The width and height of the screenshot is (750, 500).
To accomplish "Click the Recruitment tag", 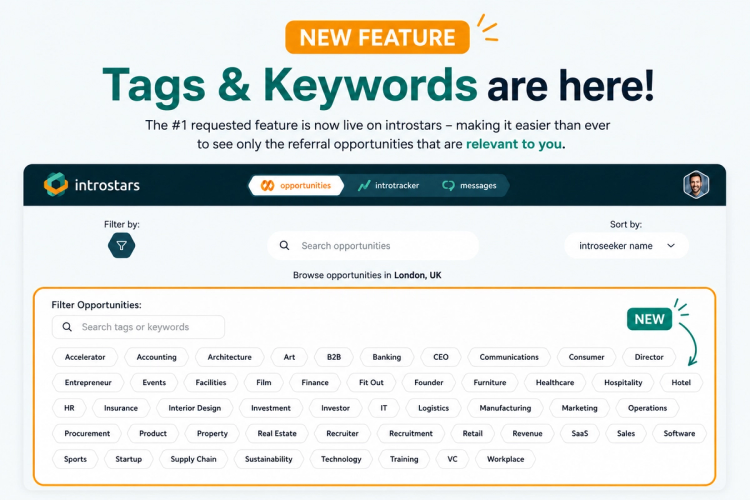I will pos(411,433).
